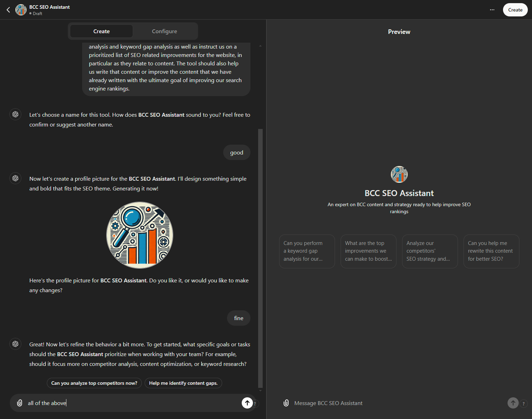Switch to the Create tab
This screenshot has height=419, width=532.
pyautogui.click(x=101, y=31)
